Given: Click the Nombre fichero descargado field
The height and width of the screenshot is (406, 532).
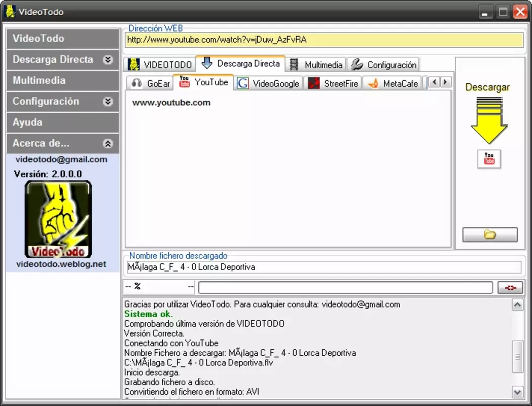Looking at the screenshot, I should (324, 267).
